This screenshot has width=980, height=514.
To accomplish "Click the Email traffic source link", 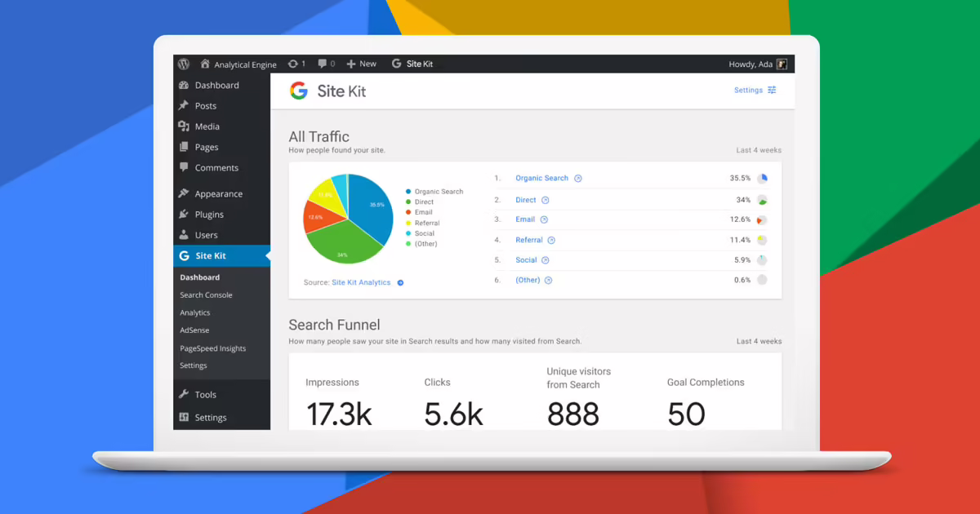I will click(525, 219).
